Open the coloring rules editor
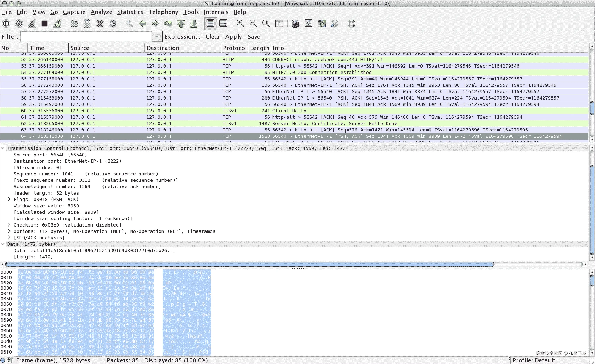This screenshot has height=364, width=595. pos(321,24)
